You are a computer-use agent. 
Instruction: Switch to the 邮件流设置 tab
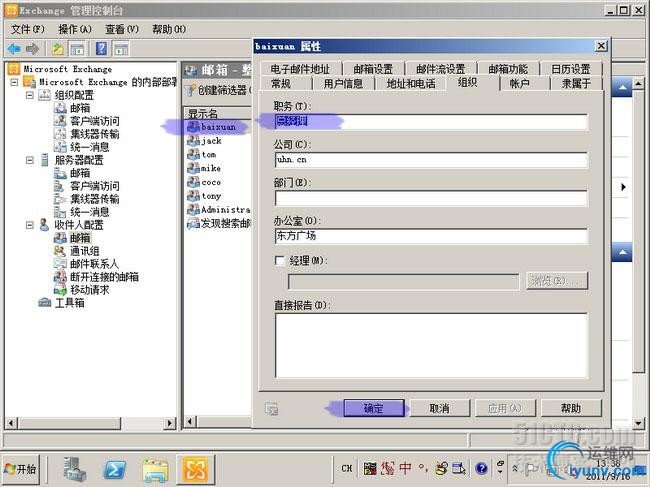tap(441, 69)
